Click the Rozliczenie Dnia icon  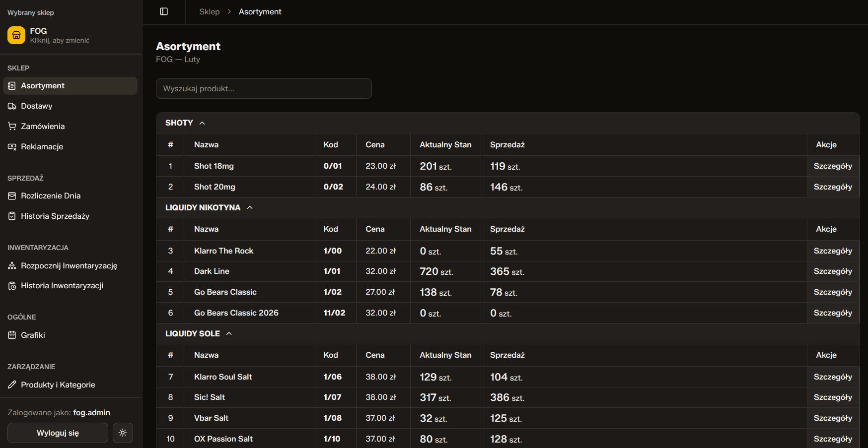coord(12,196)
